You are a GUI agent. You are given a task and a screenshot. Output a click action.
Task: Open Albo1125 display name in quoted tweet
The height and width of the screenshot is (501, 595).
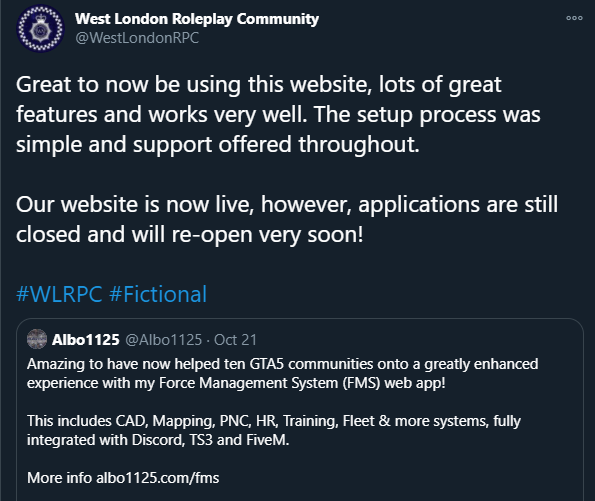[x=86, y=340]
